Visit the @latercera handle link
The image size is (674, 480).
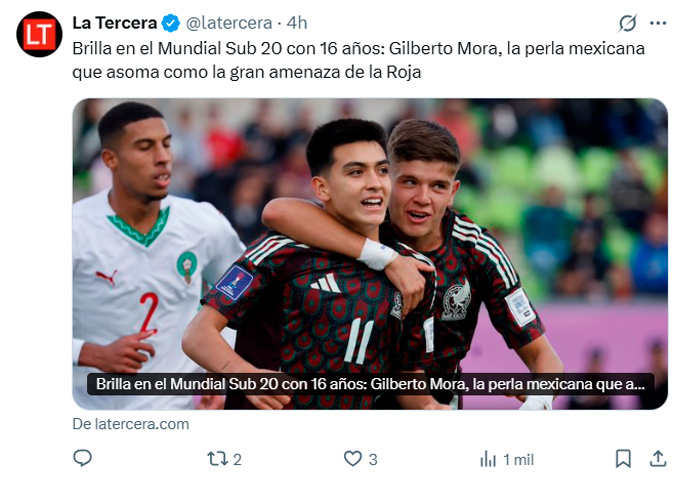pos(229,23)
